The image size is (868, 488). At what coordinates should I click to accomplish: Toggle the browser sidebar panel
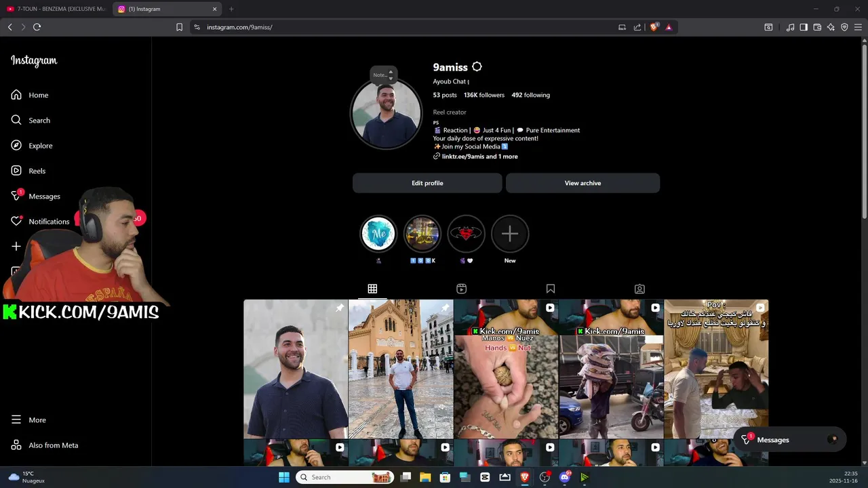click(804, 27)
